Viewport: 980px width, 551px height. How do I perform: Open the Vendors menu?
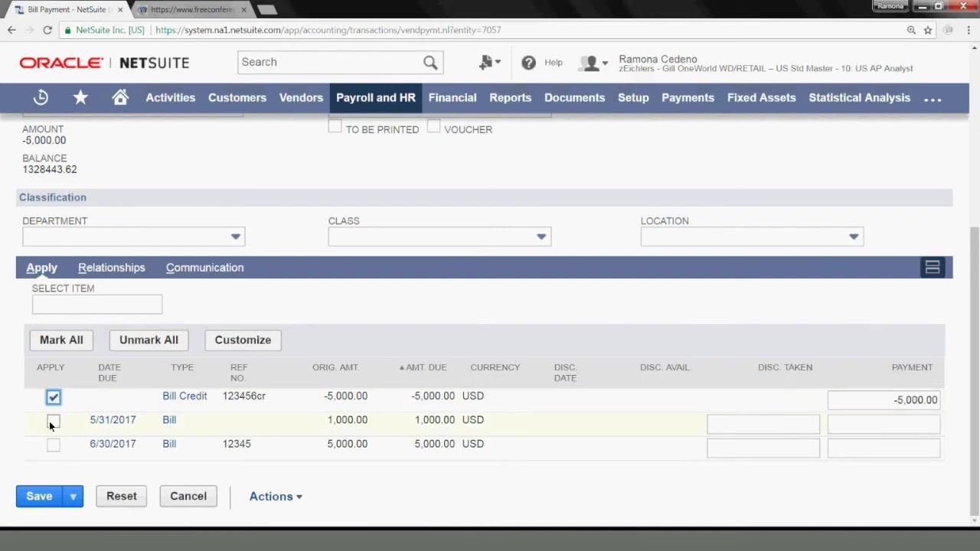click(x=301, y=98)
